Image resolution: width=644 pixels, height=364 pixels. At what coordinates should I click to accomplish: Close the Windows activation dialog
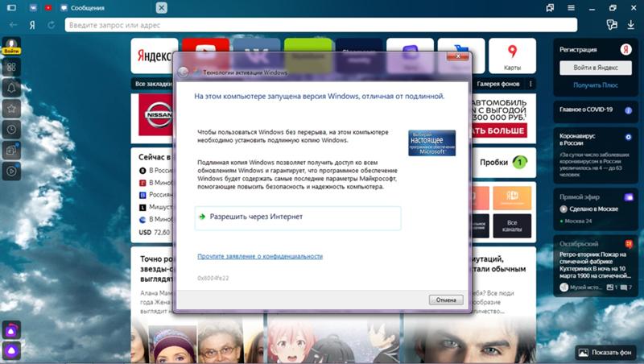(458, 56)
